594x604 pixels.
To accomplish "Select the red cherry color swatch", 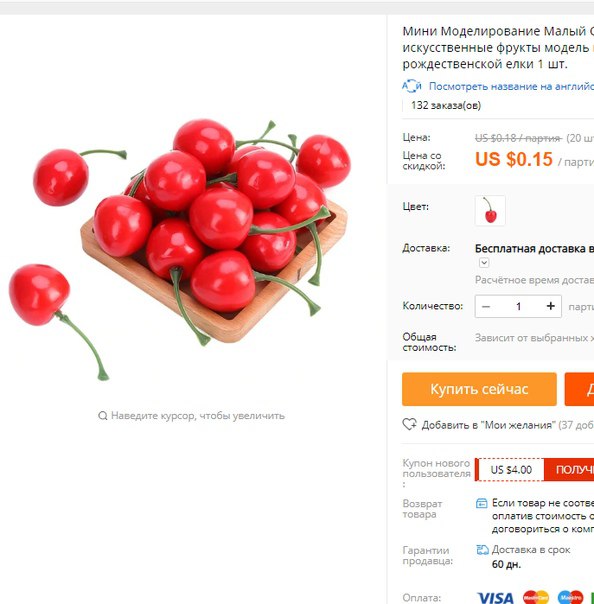I will [x=490, y=210].
